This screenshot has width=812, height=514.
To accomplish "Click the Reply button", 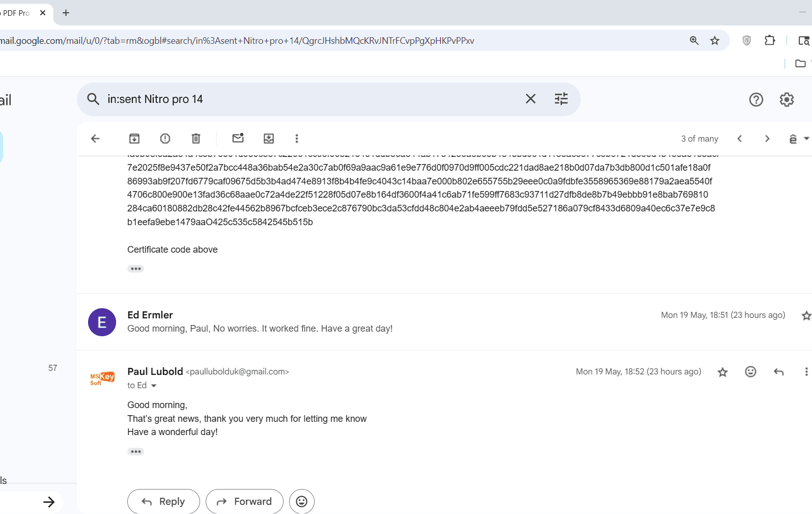I will (x=163, y=502).
